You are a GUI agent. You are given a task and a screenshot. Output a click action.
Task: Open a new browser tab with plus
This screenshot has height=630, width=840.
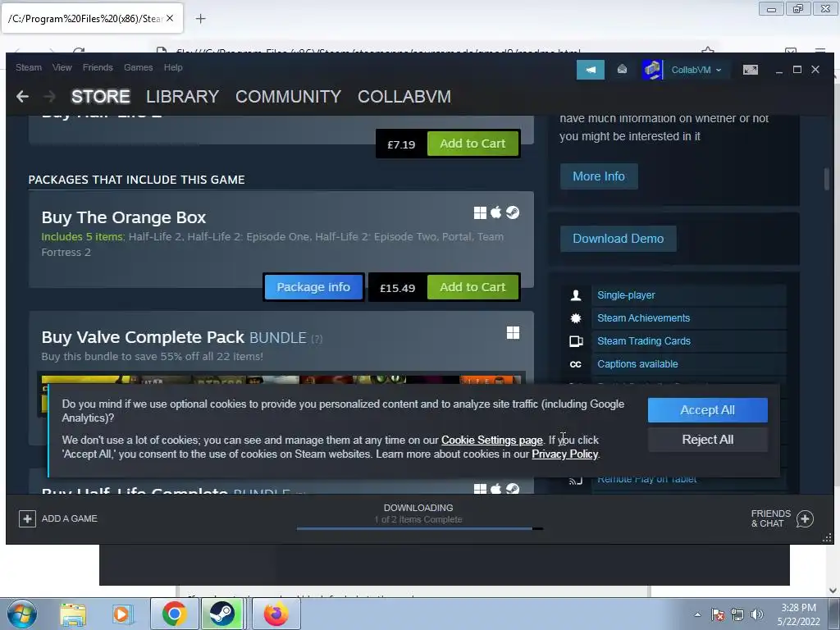(200, 19)
